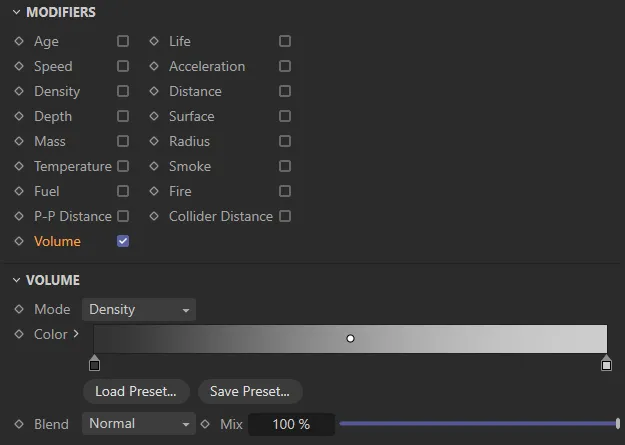Click the Mix percentage slider track
Image resolution: width=625 pixels, height=445 pixels.
[x=478, y=424]
